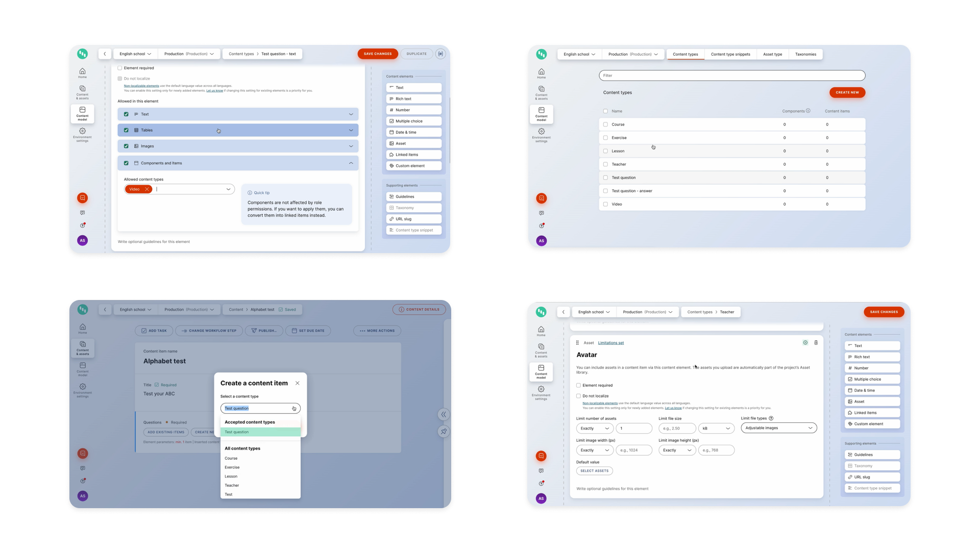Click the Limitations set link

coord(610,343)
